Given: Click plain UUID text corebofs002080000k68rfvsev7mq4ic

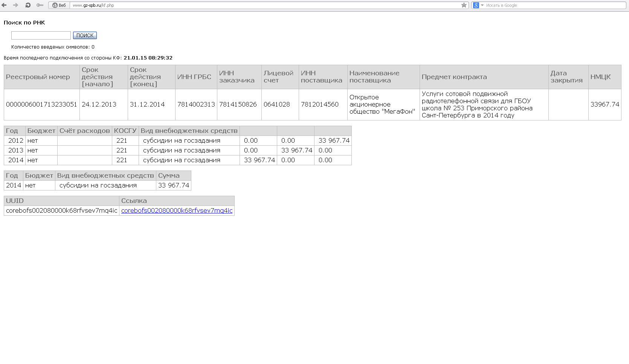Looking at the screenshot, I should (x=62, y=210).
